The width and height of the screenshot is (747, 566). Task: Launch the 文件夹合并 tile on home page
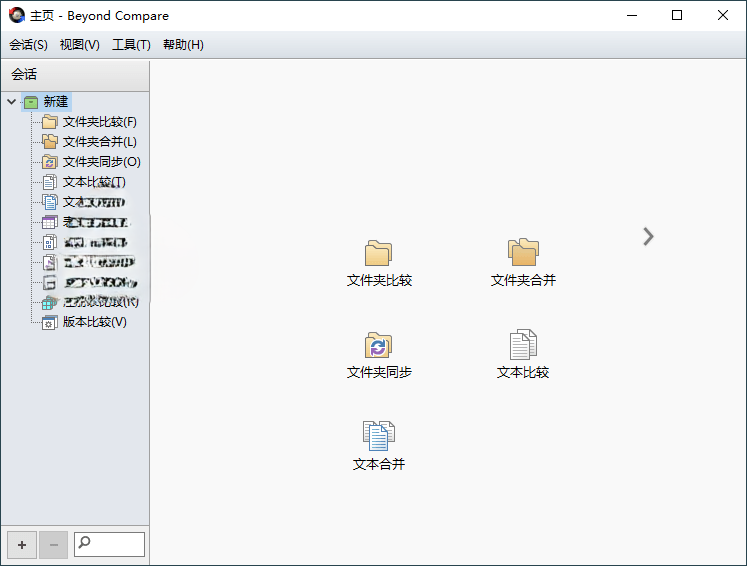tap(523, 263)
